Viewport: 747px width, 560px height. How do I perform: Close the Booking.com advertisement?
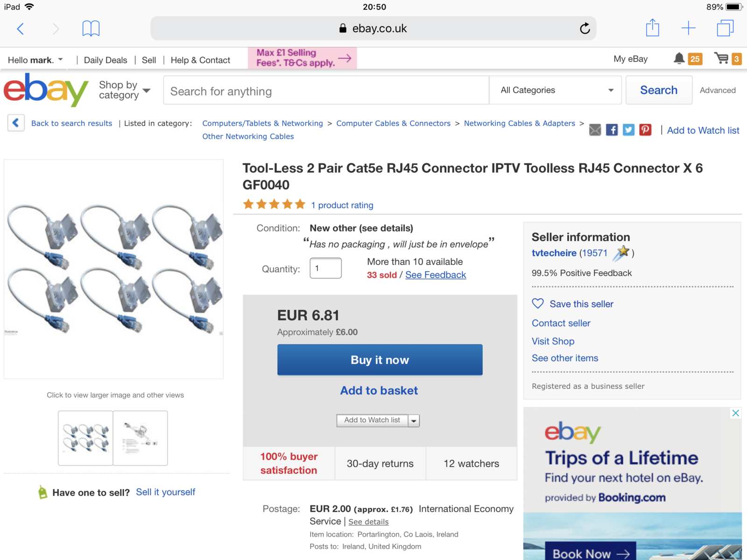point(735,413)
